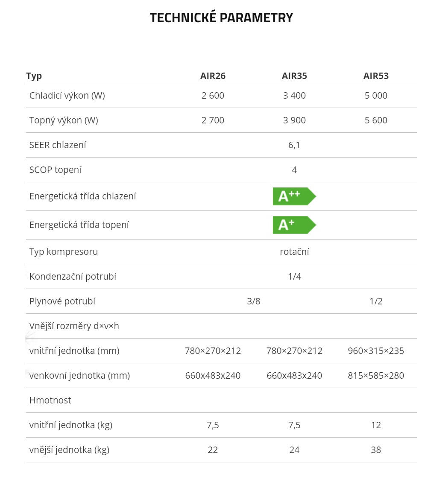Click the A+ heating energy class badge
The height and width of the screenshot is (479, 448).
(294, 225)
